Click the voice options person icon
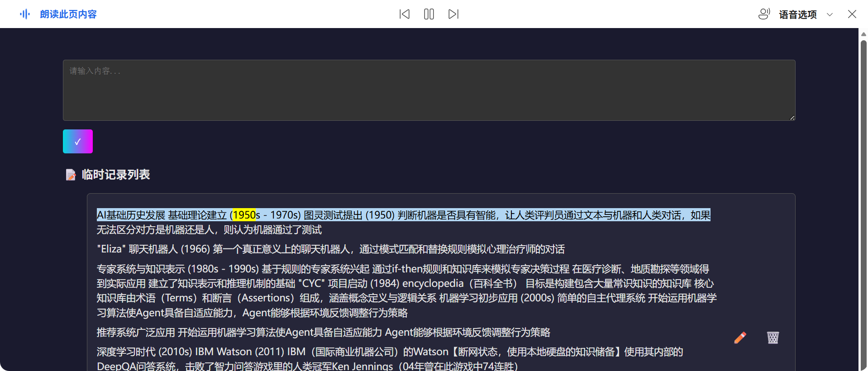 tap(764, 14)
